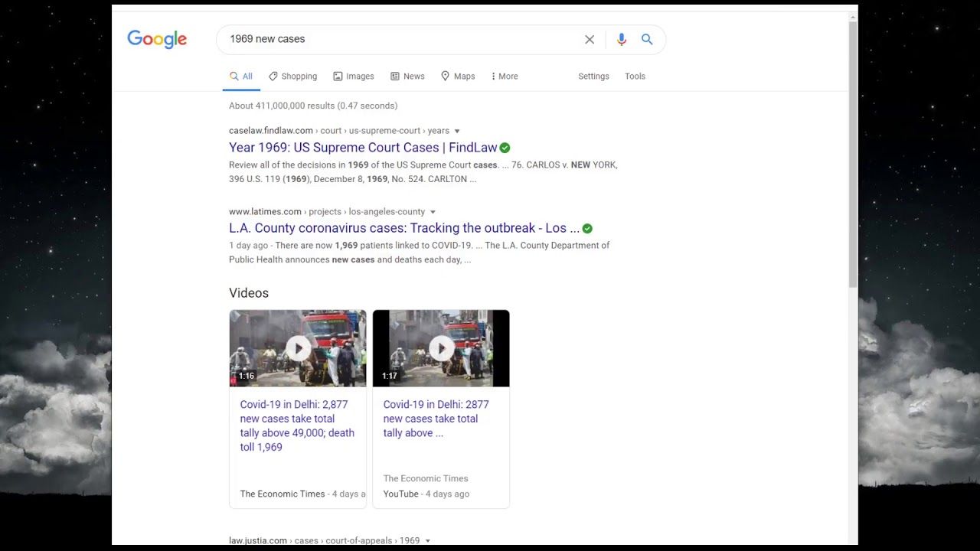Expand dropdown arrow next to caselaw.findlaw.com URL

click(x=457, y=131)
